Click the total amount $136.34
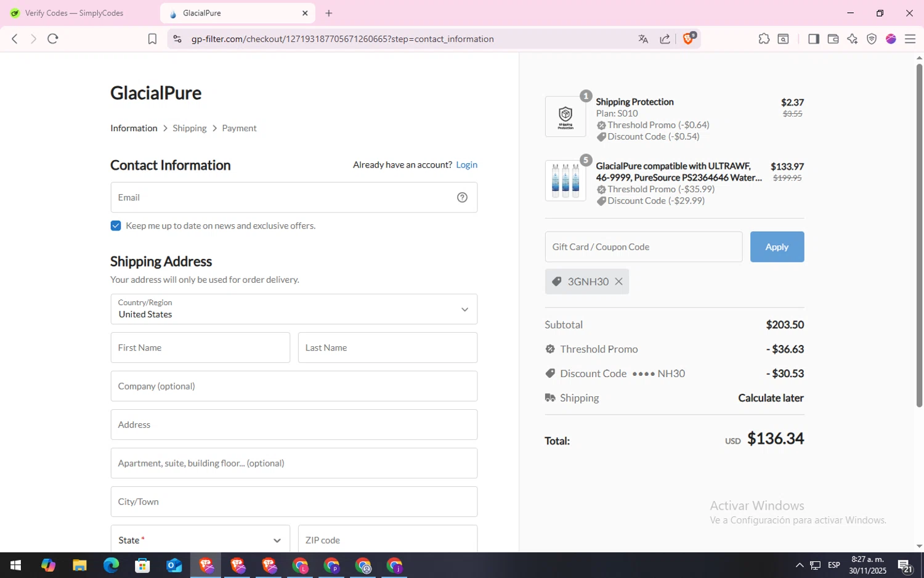The height and width of the screenshot is (578, 924). (776, 439)
